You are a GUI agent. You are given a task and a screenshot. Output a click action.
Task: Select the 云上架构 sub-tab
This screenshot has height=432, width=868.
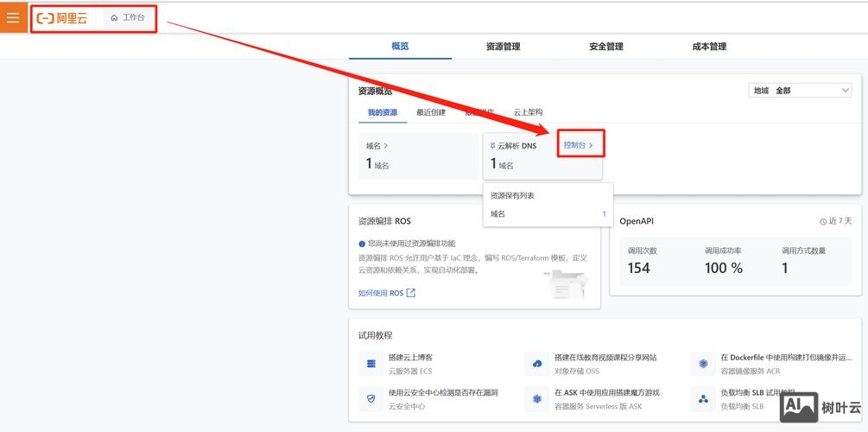(x=528, y=112)
